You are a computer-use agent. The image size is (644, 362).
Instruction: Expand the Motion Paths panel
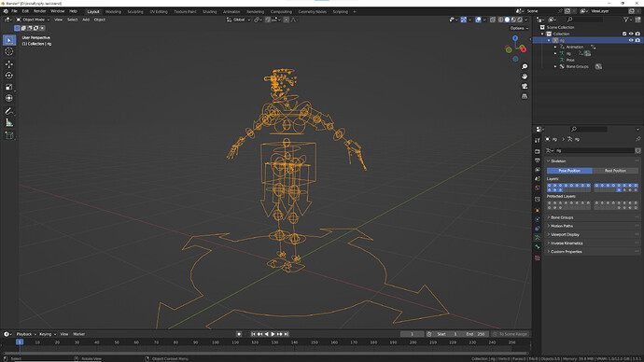593,226
